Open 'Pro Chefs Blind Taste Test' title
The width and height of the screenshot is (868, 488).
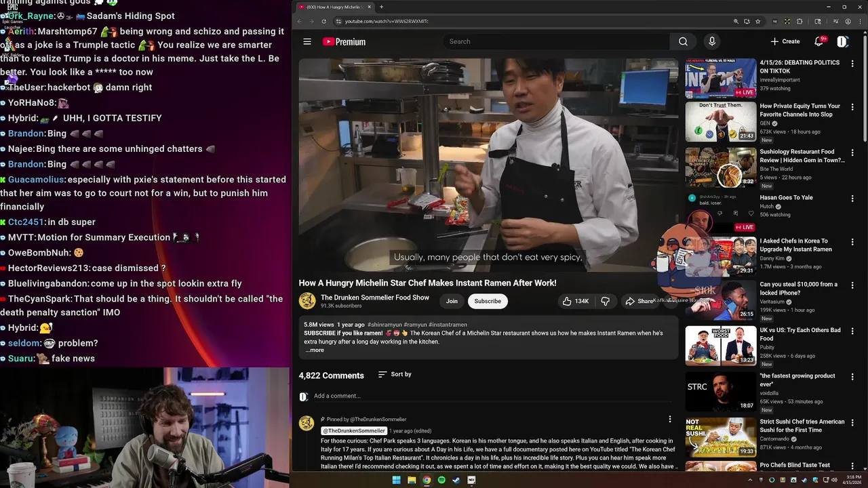pyautogui.click(x=795, y=465)
